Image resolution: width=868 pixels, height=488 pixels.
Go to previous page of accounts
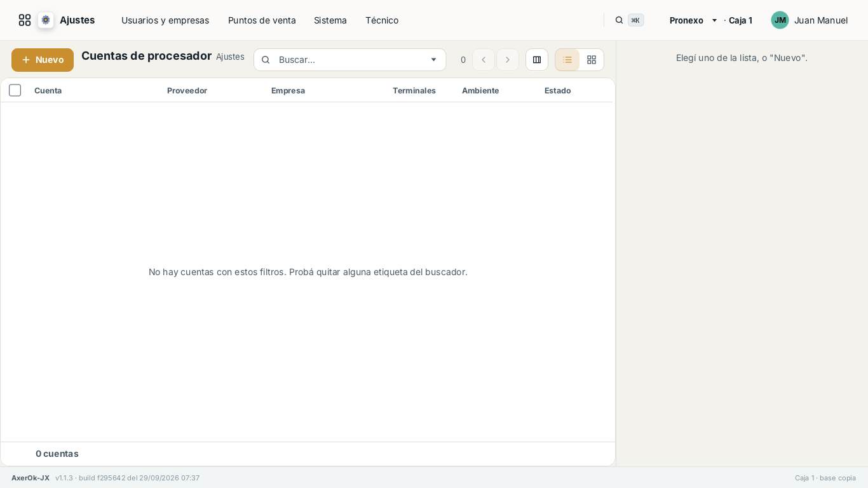484,60
